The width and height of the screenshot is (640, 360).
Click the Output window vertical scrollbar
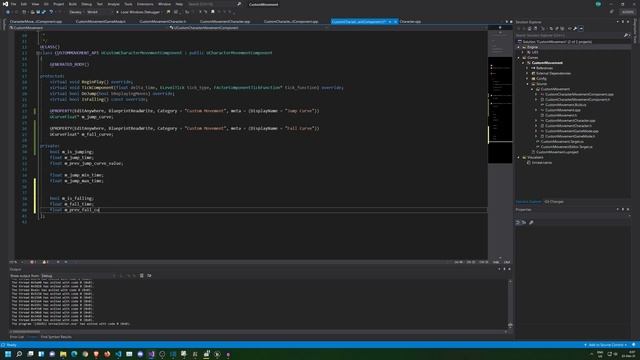510,304
